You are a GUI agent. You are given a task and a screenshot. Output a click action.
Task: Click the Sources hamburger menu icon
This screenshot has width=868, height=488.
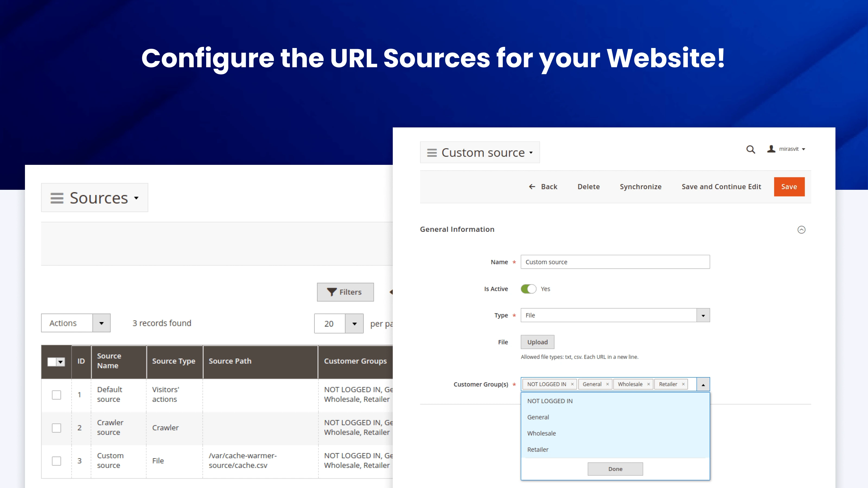point(57,198)
